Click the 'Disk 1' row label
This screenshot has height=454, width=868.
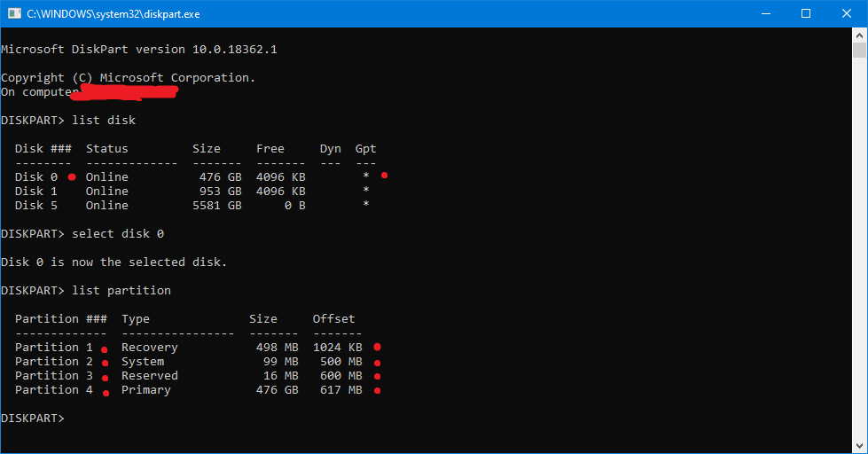[36, 191]
